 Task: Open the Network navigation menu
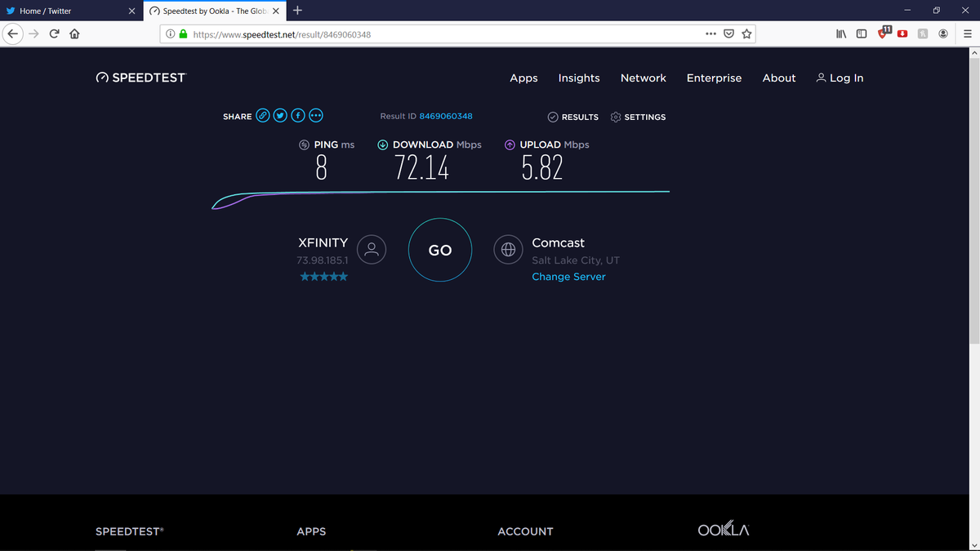tap(644, 78)
